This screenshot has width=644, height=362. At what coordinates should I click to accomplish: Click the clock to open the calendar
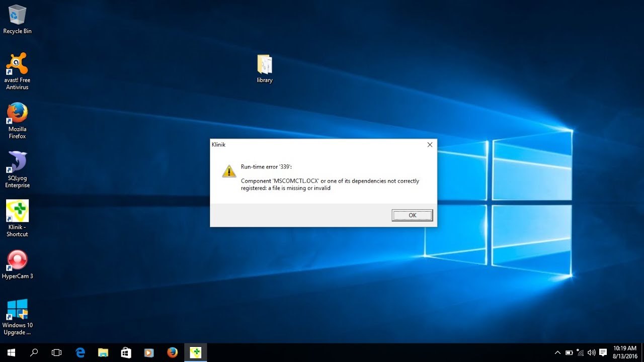(x=624, y=351)
